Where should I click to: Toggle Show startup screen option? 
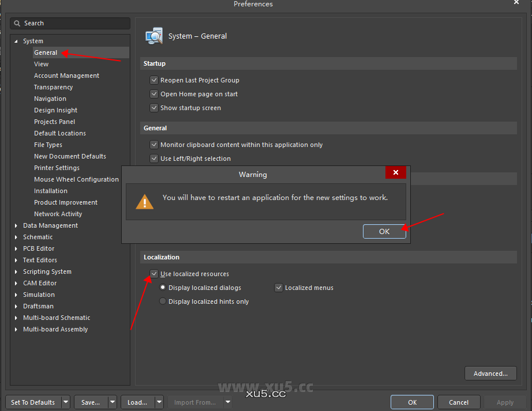(x=154, y=108)
